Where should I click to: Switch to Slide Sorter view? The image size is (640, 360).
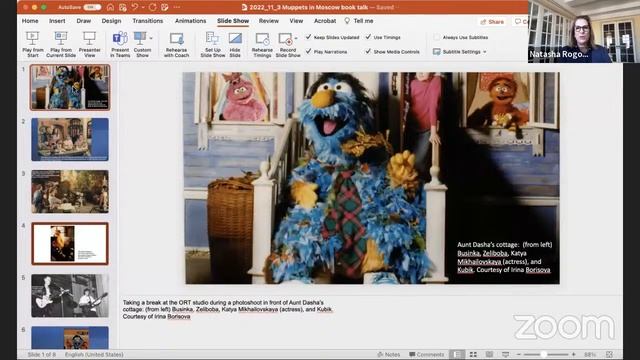point(473,354)
